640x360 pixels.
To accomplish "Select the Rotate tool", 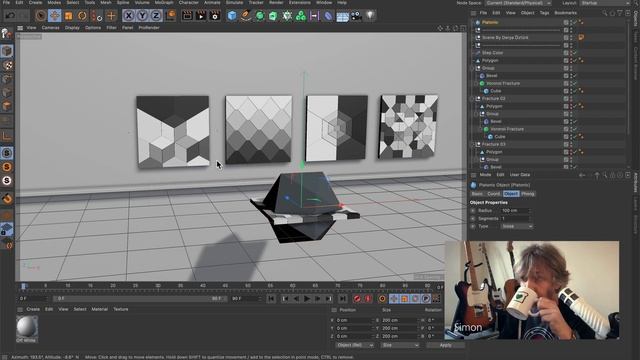I will pos(82,16).
